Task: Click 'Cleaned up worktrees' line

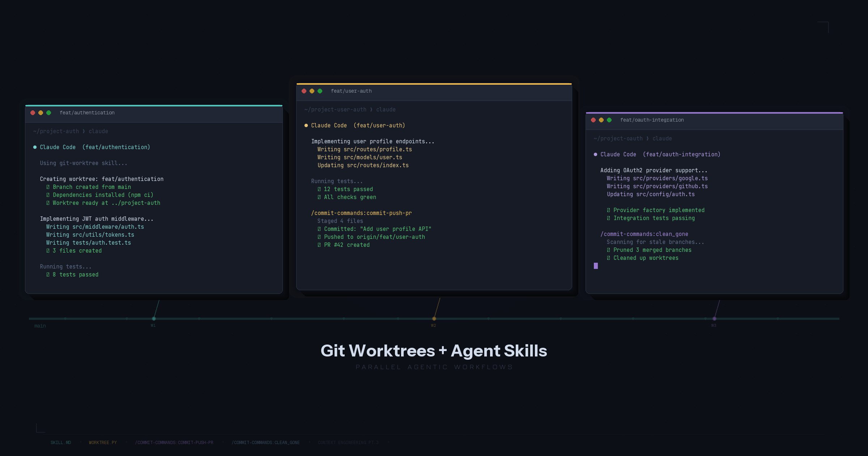Action: [x=643, y=258]
